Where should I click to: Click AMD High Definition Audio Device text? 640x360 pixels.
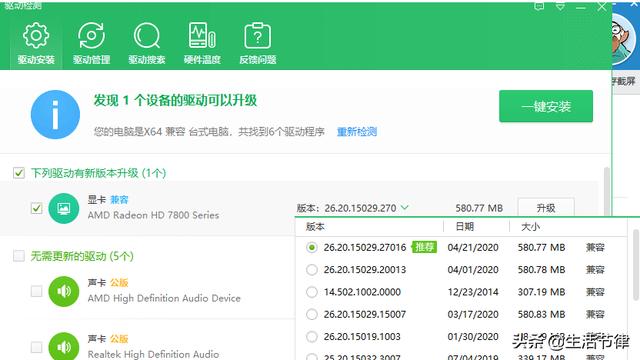click(164, 298)
